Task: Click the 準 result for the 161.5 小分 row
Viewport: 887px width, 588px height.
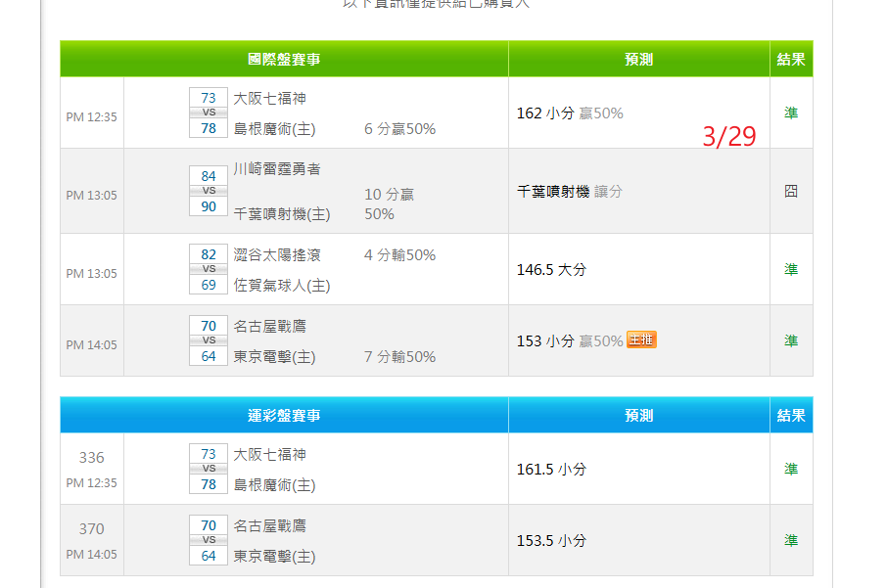Action: (x=791, y=470)
